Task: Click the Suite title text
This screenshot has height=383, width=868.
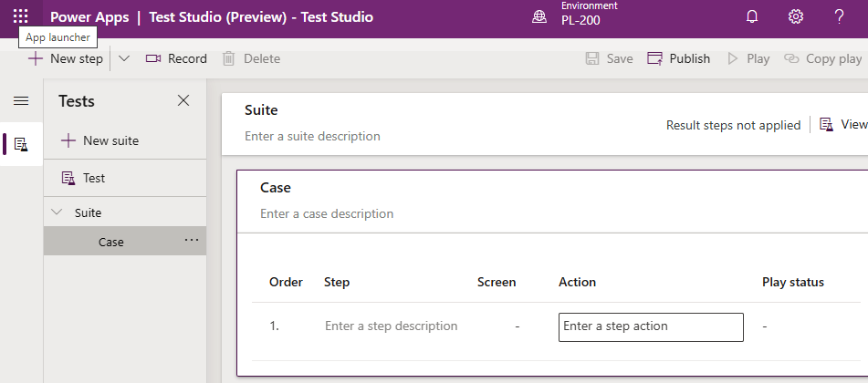Action: (261, 110)
